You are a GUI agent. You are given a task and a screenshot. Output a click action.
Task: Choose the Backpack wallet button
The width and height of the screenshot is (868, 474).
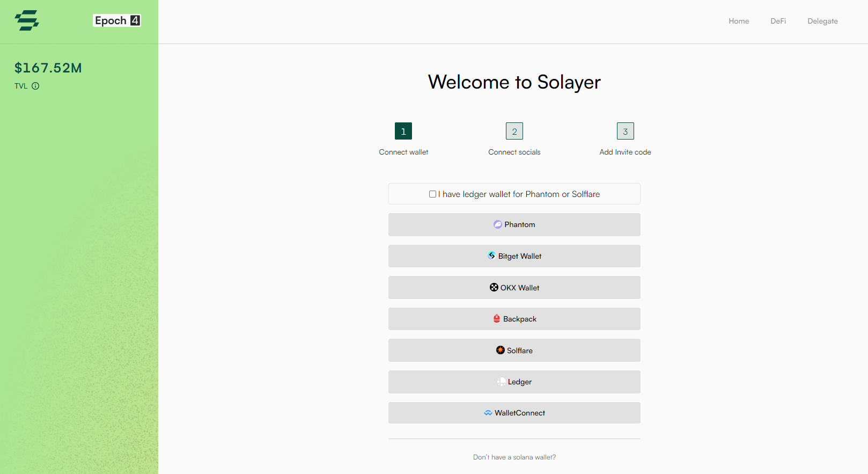tap(514, 319)
